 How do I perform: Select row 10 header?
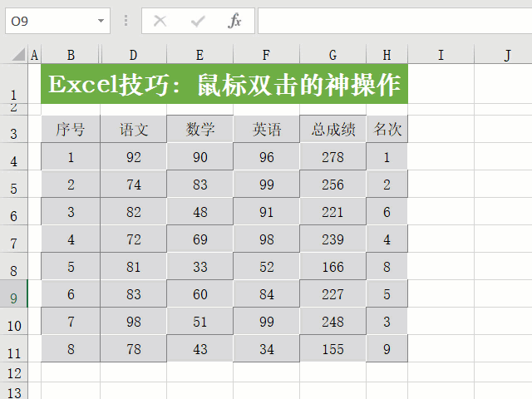click(x=13, y=322)
